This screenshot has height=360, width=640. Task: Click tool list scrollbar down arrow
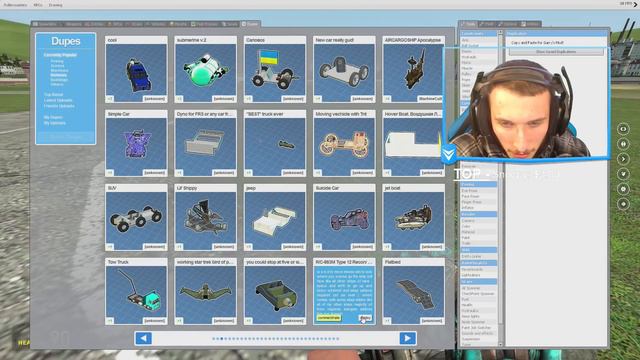(x=500, y=344)
